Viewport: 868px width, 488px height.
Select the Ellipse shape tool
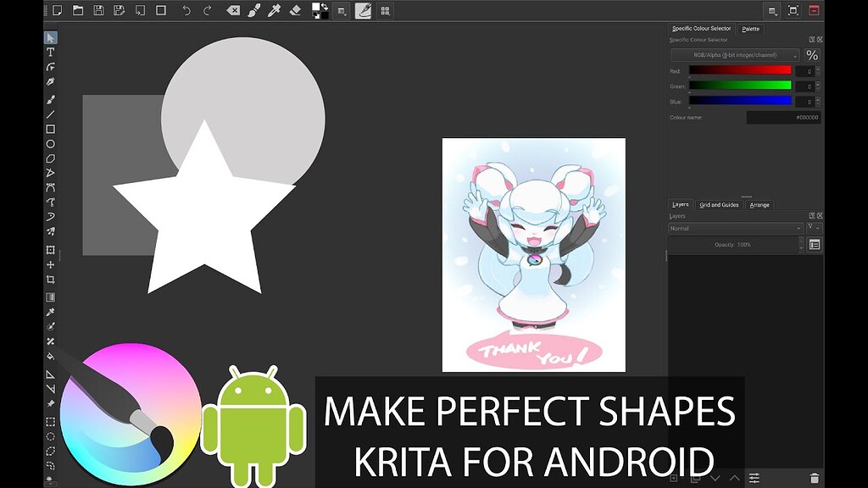pyautogui.click(x=51, y=145)
